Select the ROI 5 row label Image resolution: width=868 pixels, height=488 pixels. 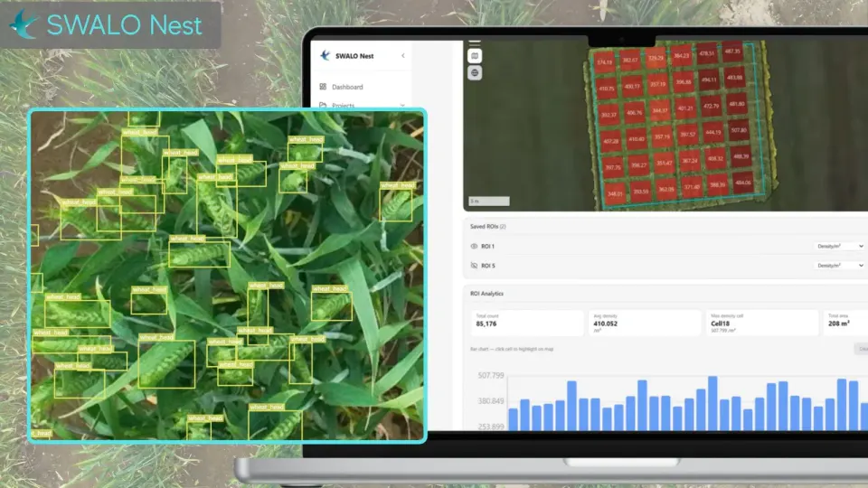(x=488, y=266)
